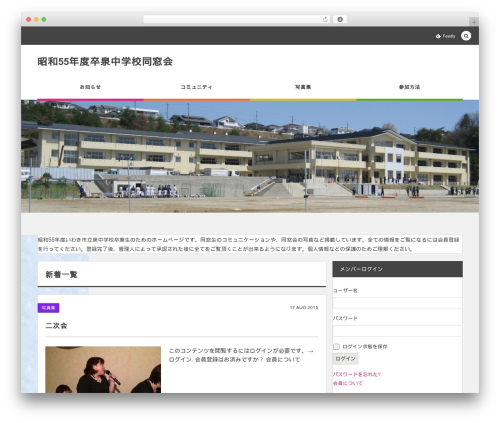The width and height of the screenshot is (500, 423).
Task: Click the green maximize window button
Action: (44, 19)
